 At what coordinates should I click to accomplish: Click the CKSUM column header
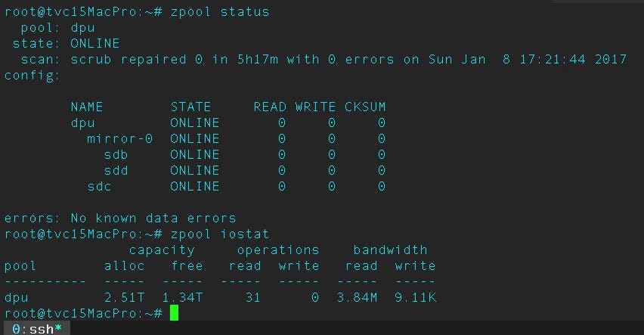point(365,107)
